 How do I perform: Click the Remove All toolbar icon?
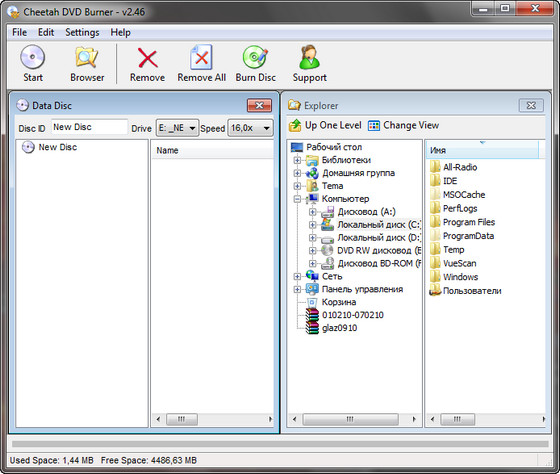pos(201,57)
